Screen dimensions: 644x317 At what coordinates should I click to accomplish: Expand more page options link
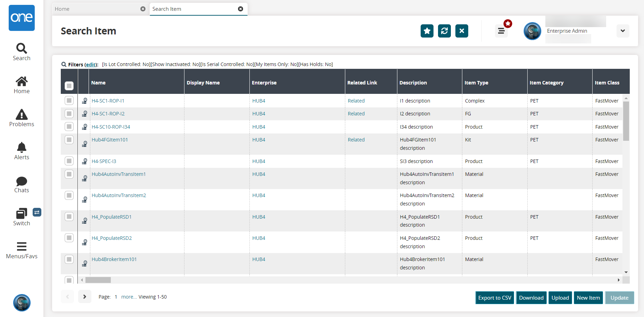tap(129, 297)
